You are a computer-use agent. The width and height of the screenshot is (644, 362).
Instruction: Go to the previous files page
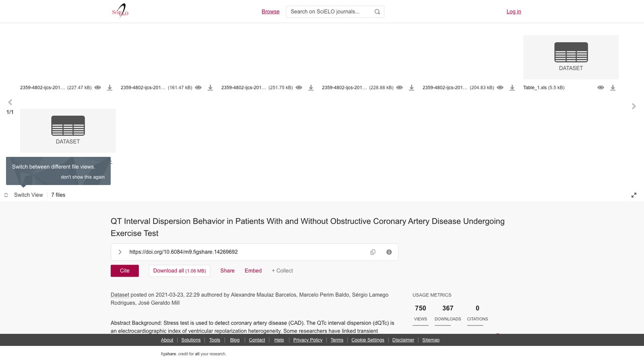pyautogui.click(x=10, y=103)
